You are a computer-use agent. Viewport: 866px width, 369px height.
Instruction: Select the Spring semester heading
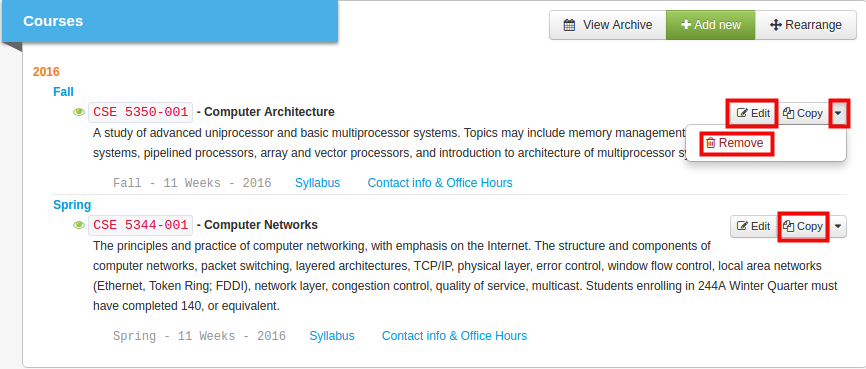(72, 205)
